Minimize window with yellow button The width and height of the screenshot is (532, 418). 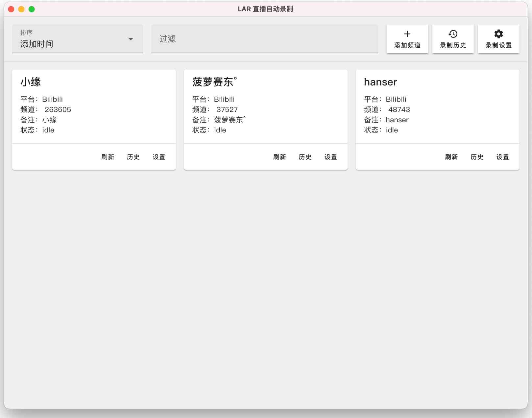pyautogui.click(x=21, y=9)
